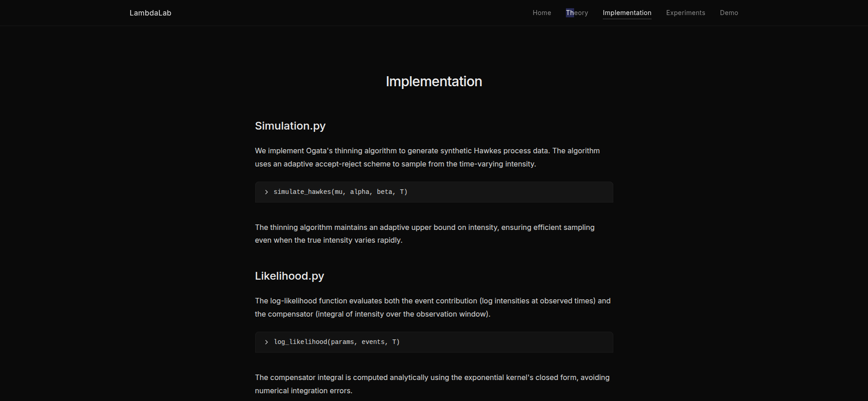868x401 pixels.
Task: Open the Demo page link
Action: [x=729, y=13]
